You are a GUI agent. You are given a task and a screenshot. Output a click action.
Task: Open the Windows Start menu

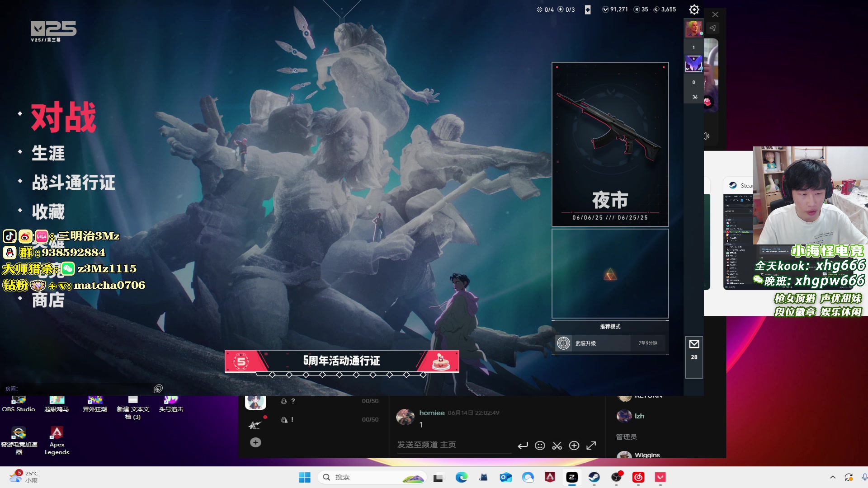point(305,477)
